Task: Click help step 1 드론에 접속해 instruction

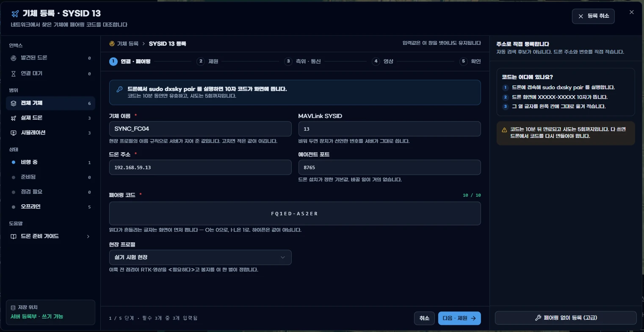Action: click(x=563, y=88)
